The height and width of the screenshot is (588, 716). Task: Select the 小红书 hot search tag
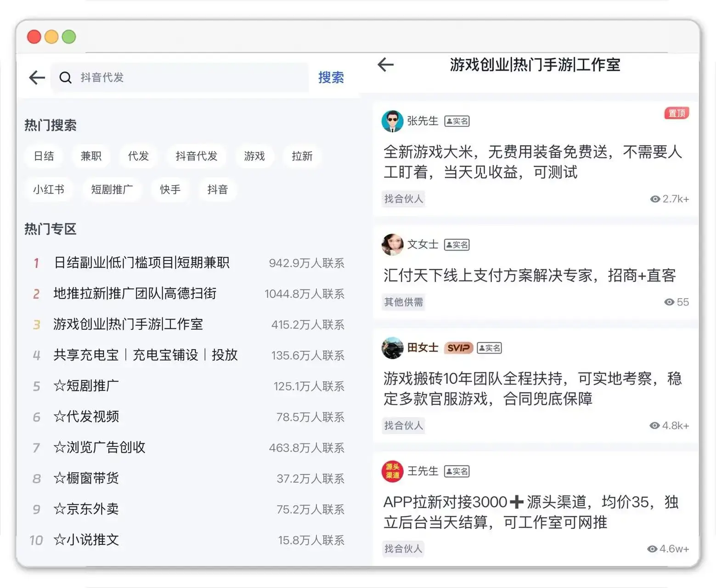[x=49, y=190]
